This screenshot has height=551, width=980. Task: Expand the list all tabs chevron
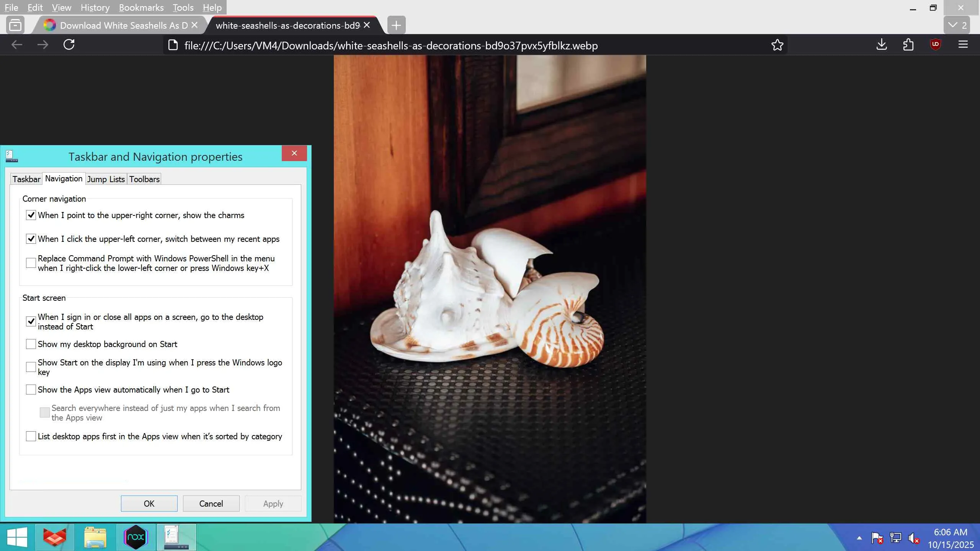click(x=956, y=25)
